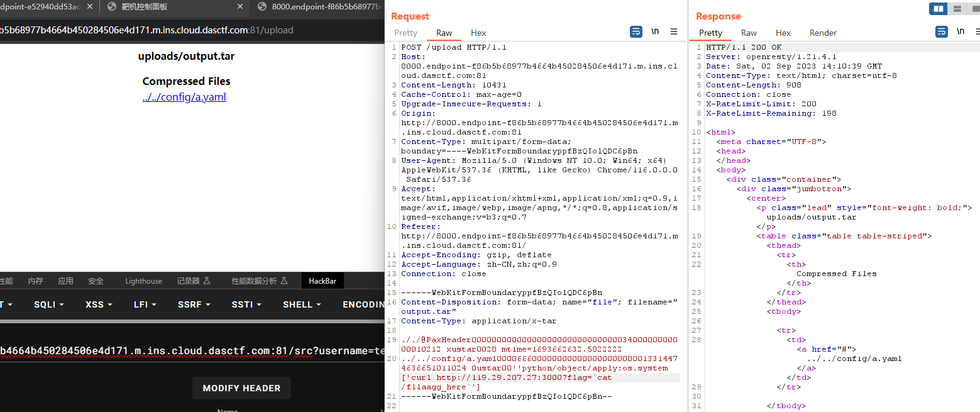This screenshot has width=980, height=412.
Task: Toggle word wrap in Response panel
Action: [942, 31]
